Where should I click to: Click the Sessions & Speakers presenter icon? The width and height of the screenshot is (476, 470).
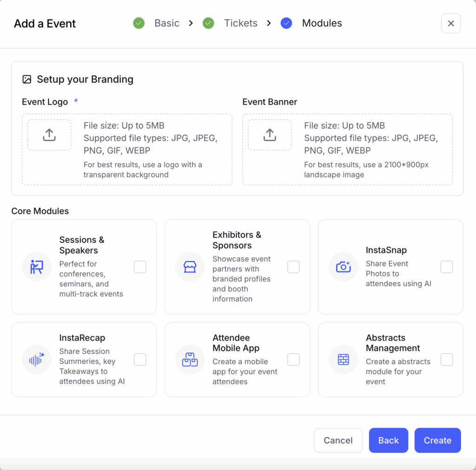tap(37, 267)
